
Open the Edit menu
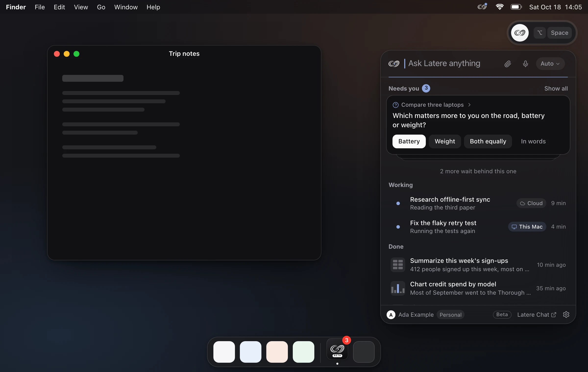point(59,7)
